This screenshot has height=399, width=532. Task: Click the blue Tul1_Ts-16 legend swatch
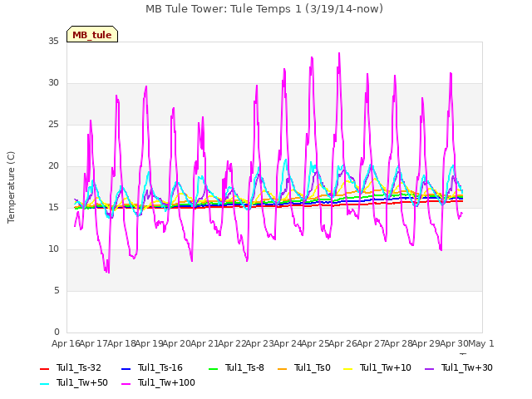126,369
